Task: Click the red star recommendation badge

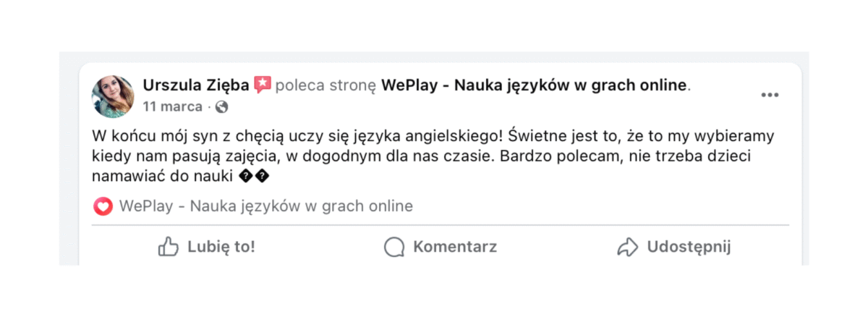Action: coord(263,85)
